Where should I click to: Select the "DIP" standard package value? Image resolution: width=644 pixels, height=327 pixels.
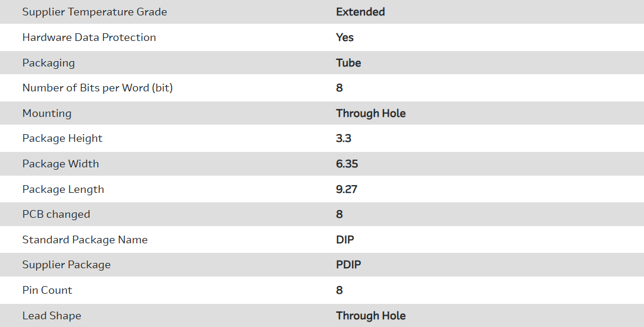pyautogui.click(x=345, y=240)
